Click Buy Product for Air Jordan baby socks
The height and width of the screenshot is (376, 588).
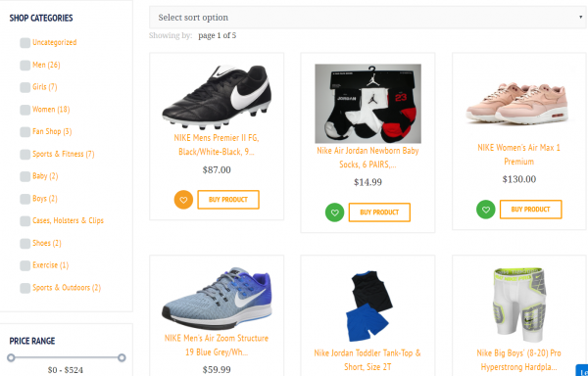379,212
